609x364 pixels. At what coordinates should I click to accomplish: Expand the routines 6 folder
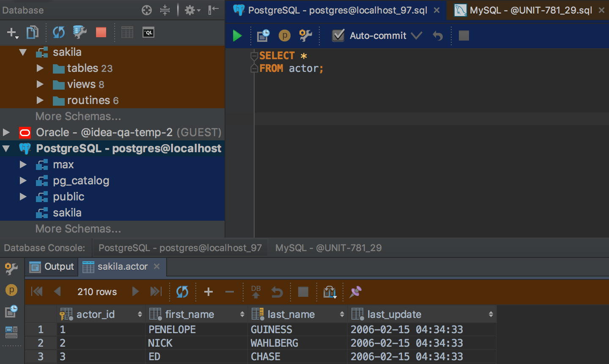[x=40, y=100]
